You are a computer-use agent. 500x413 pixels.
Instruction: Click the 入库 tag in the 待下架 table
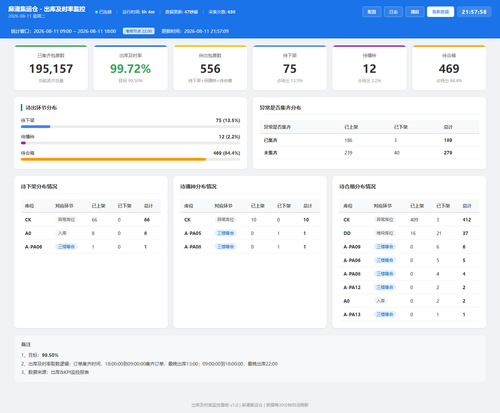[x=62, y=233]
